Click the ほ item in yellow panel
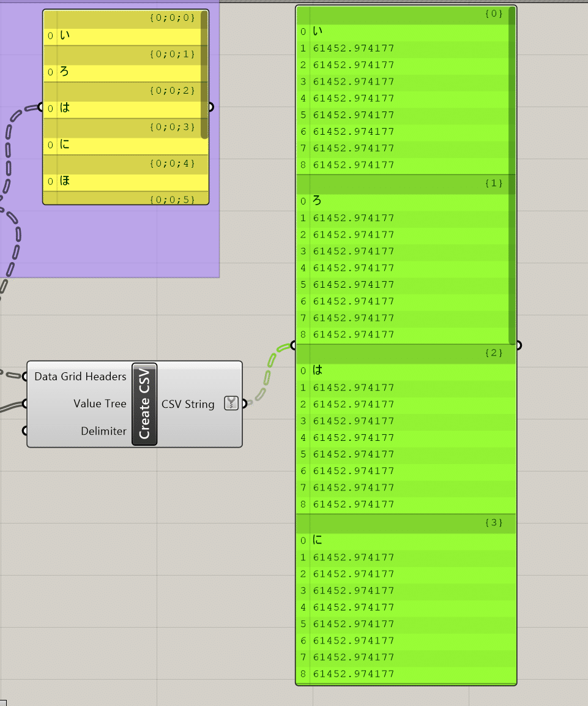588x706 pixels. (x=126, y=181)
